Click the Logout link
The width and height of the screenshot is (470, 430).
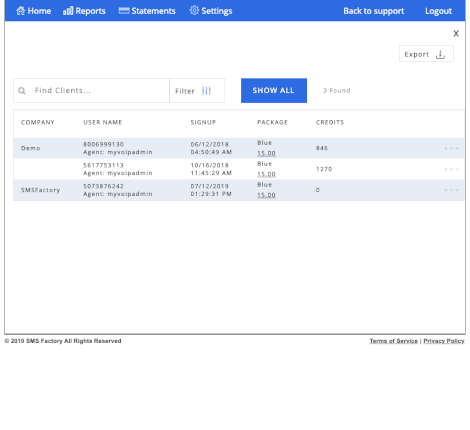438,11
